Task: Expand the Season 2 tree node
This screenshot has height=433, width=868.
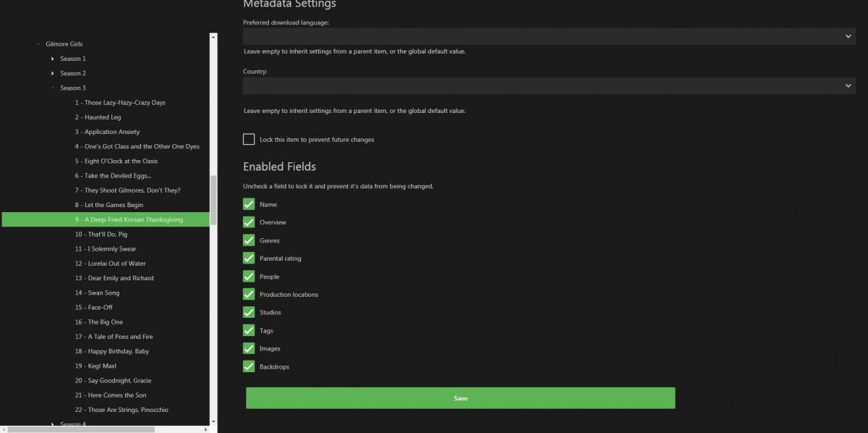Action: click(x=53, y=73)
